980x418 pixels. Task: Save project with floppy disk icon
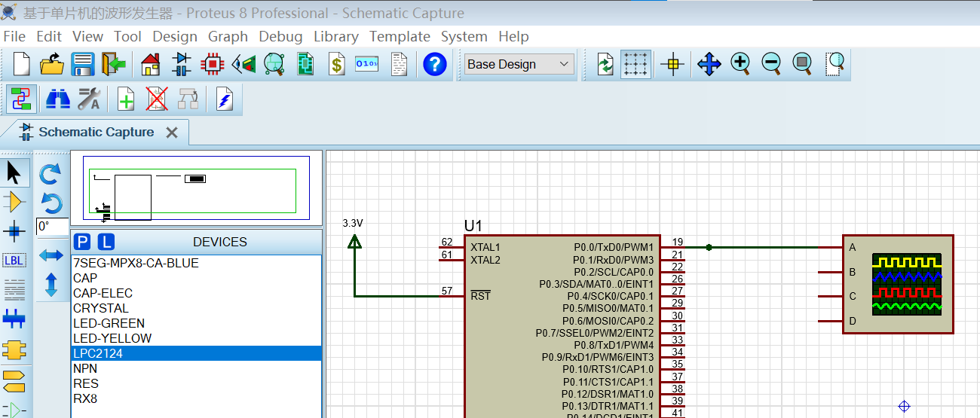83,64
